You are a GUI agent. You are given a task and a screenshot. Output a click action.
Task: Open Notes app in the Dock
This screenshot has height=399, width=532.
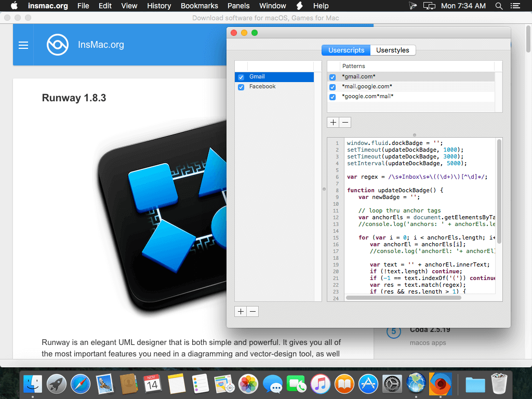pos(177,384)
